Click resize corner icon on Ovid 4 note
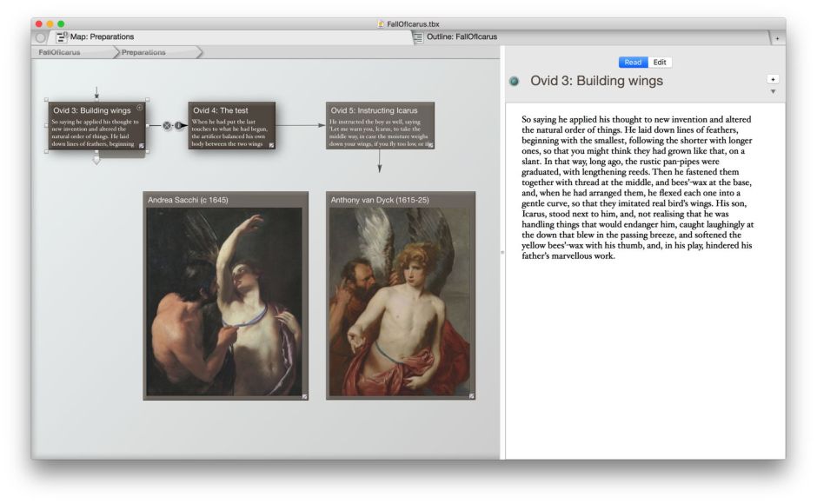The image size is (817, 504). click(271, 145)
